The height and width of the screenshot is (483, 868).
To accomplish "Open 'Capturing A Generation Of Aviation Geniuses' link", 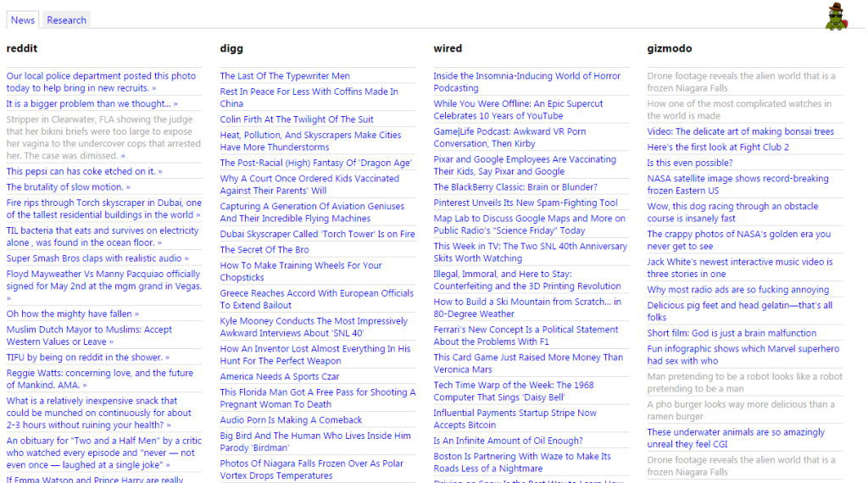I will [312, 212].
